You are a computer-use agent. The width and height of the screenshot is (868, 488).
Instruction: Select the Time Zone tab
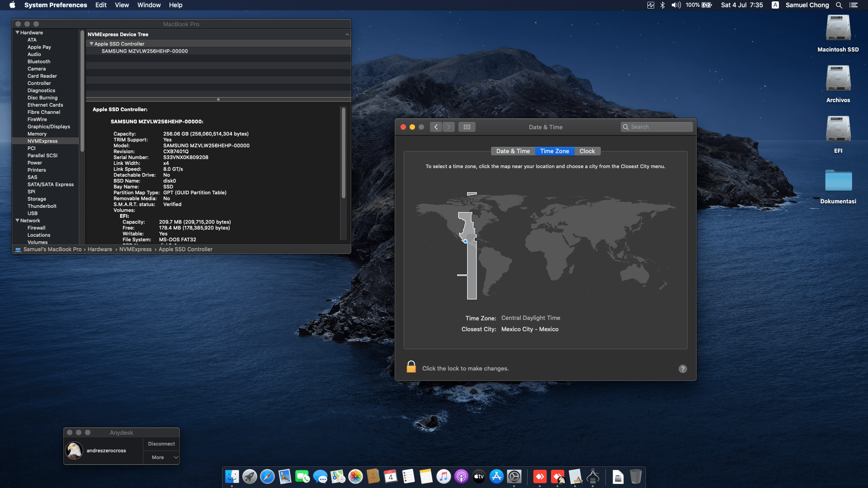554,151
